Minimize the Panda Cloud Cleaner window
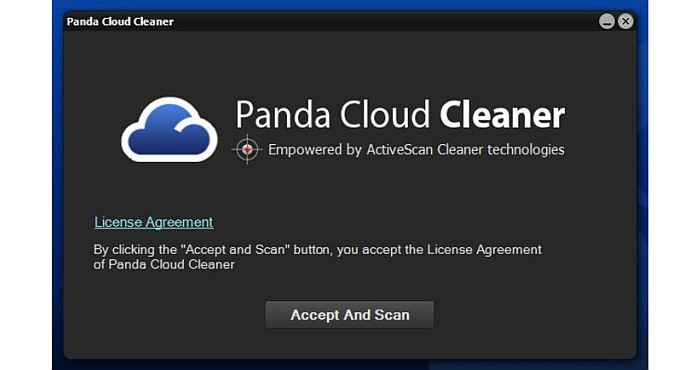The image size is (700, 370). tap(607, 21)
